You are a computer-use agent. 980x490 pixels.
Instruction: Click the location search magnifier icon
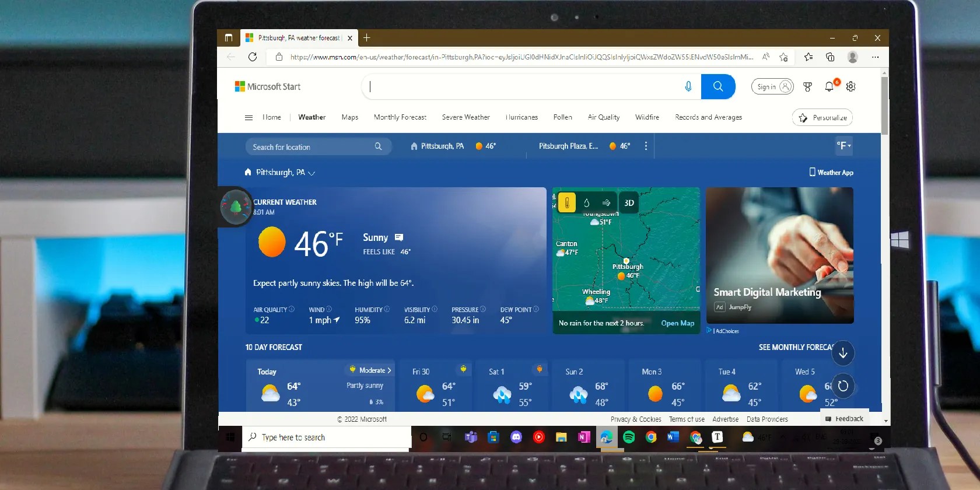378,146
